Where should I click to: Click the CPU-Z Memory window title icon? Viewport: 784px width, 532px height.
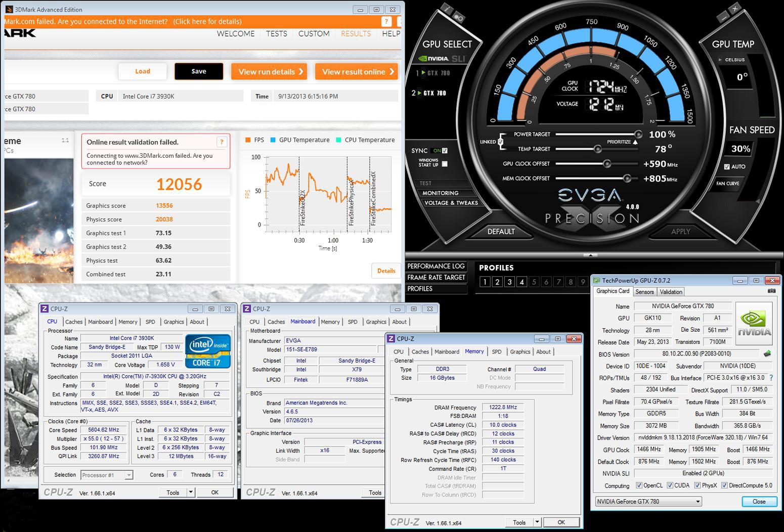tap(390, 338)
